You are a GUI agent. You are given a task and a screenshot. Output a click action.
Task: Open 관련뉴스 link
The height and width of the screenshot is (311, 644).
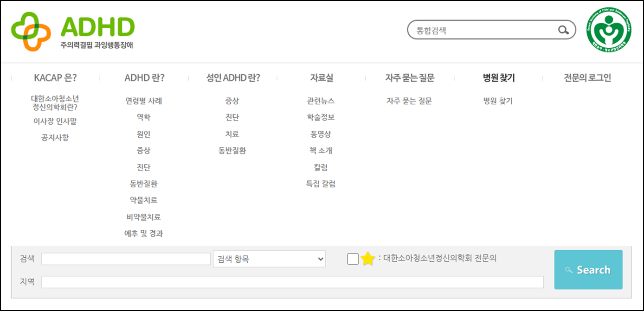click(321, 101)
